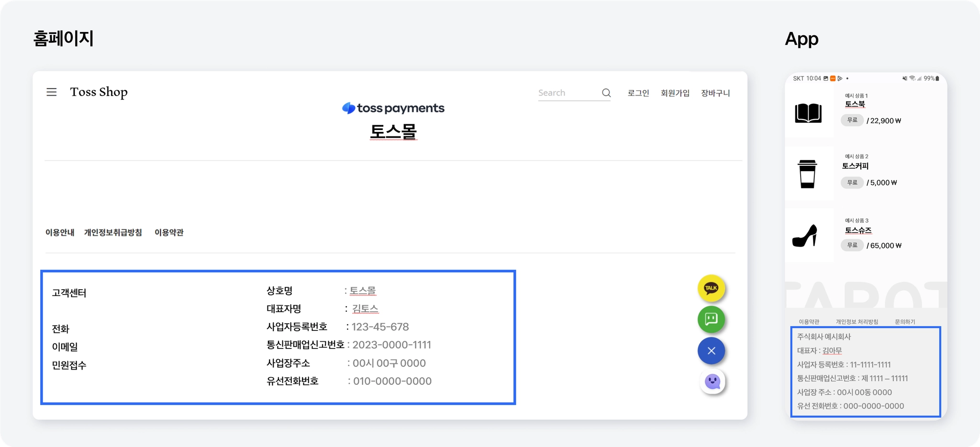
Task: Tap the 예시 상품 2 label
Action: tap(857, 156)
